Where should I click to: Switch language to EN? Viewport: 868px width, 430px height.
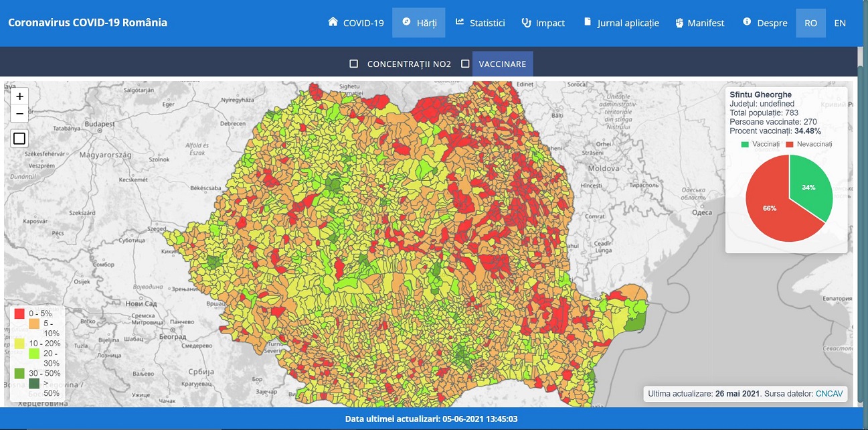[840, 23]
